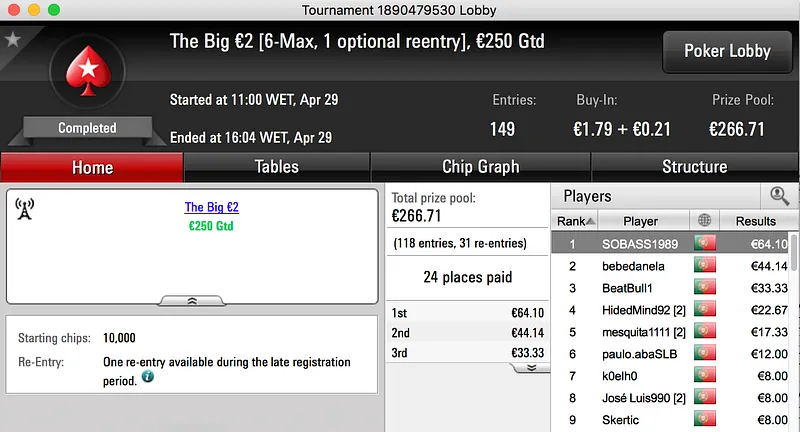Click SOBASS1989's Portugal flag icon

pos(706,243)
